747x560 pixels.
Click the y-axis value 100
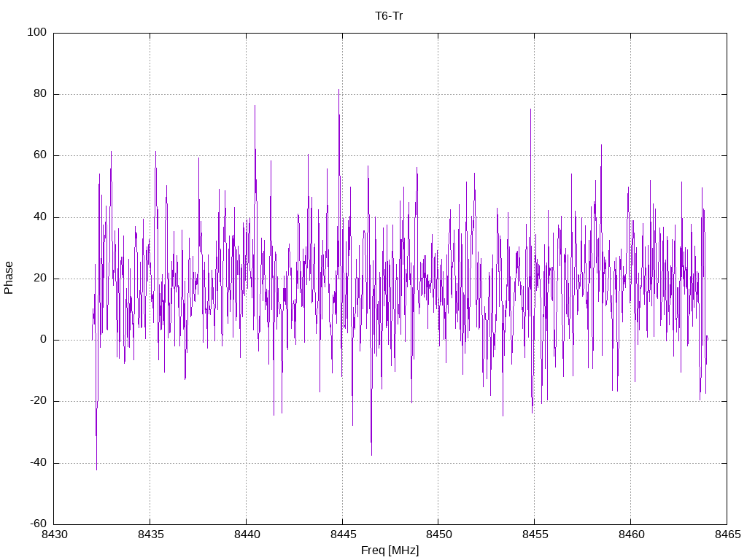coord(37,32)
